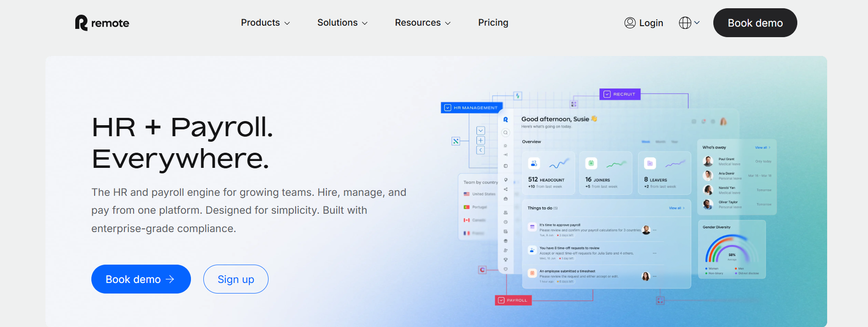Click the sun icon in the dashboard sidebar
The height and width of the screenshot is (327, 868).
(505, 146)
